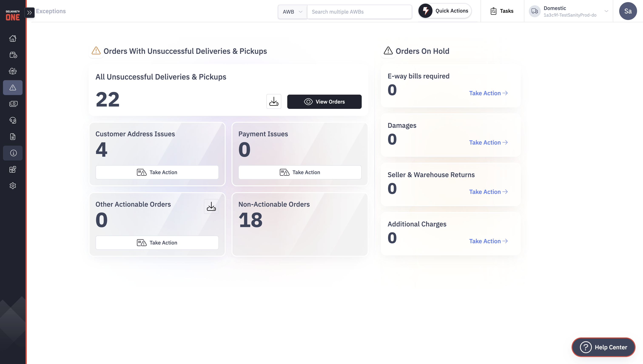
Task: Focus the Search multiple AWBs field
Action: [359, 12]
